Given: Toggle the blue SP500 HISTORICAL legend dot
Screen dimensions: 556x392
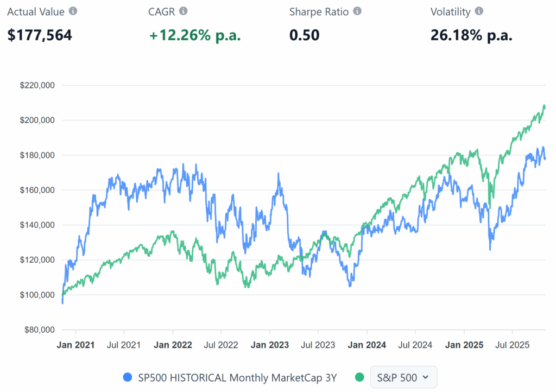Looking at the screenshot, I should click(128, 377).
